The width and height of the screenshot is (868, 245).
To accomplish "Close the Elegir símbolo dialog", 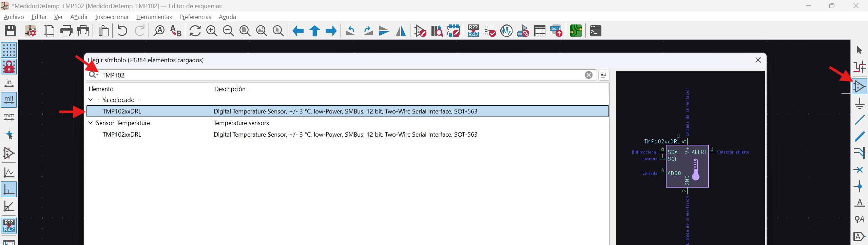I will click(x=758, y=60).
